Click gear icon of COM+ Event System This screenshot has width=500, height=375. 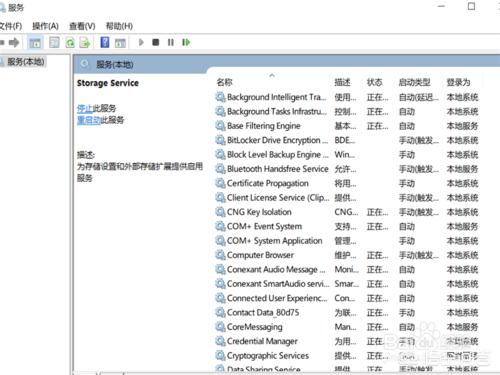click(220, 226)
